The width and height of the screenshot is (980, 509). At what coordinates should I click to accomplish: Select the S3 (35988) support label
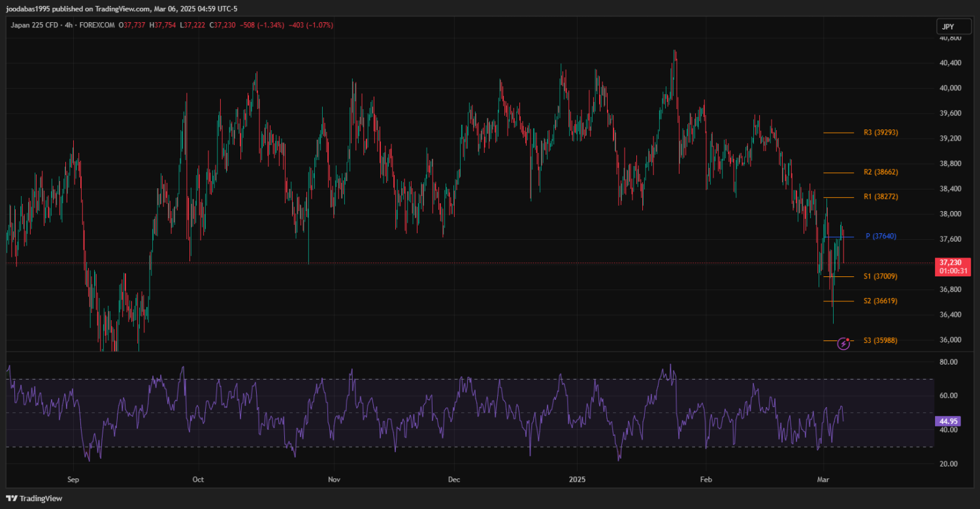[880, 340]
